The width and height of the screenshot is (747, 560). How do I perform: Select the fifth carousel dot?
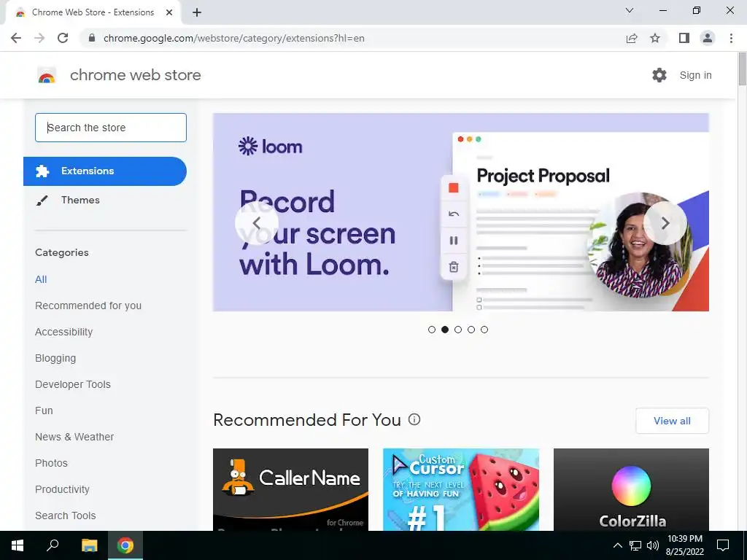click(x=484, y=330)
